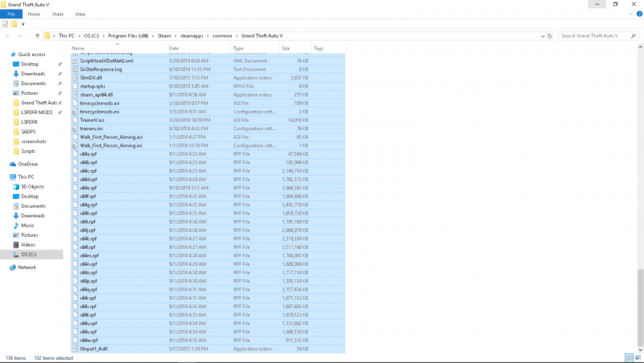The height and width of the screenshot is (363, 644).
Task: Open Downloads under Quick access
Action: pyautogui.click(x=33, y=74)
